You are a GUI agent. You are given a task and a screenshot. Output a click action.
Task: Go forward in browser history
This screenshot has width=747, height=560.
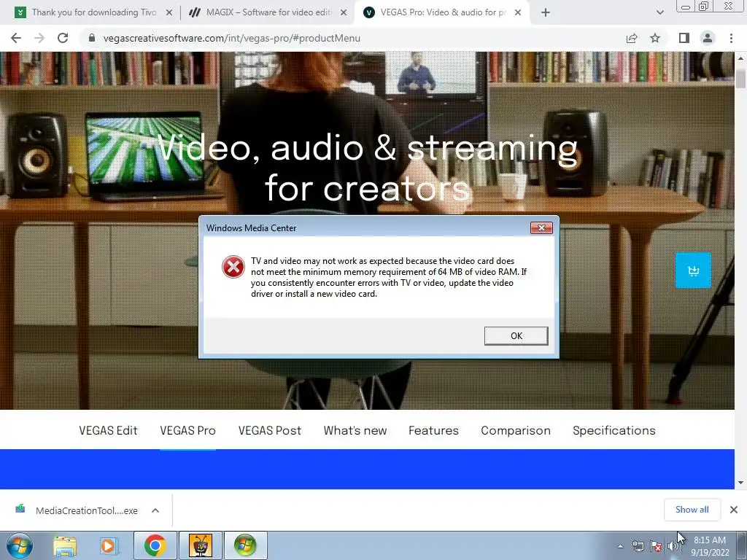pyautogui.click(x=39, y=38)
